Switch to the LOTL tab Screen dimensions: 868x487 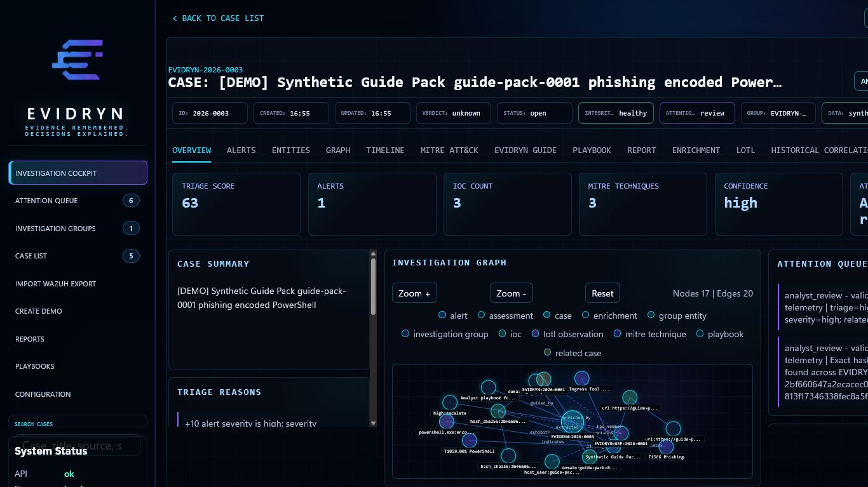[746, 150]
